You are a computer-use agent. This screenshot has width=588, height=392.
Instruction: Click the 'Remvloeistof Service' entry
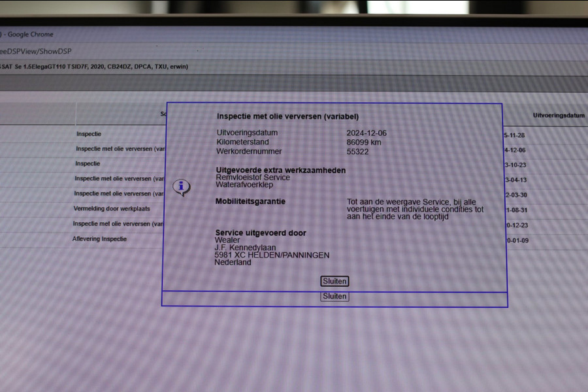click(253, 178)
